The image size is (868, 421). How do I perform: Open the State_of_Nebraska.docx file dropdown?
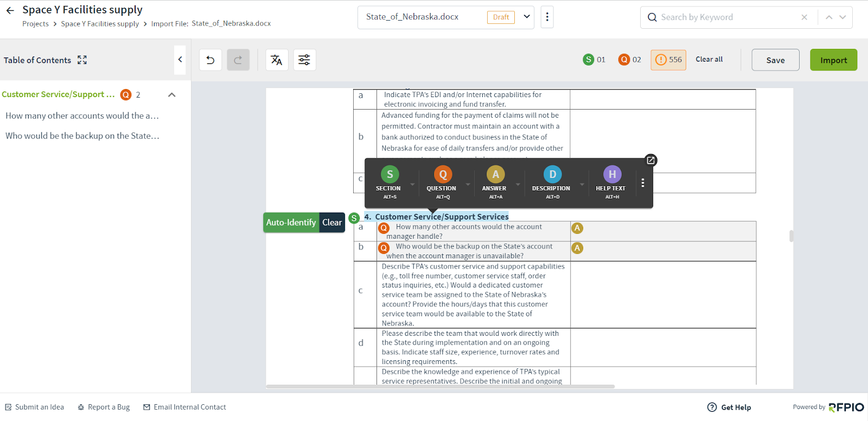526,17
